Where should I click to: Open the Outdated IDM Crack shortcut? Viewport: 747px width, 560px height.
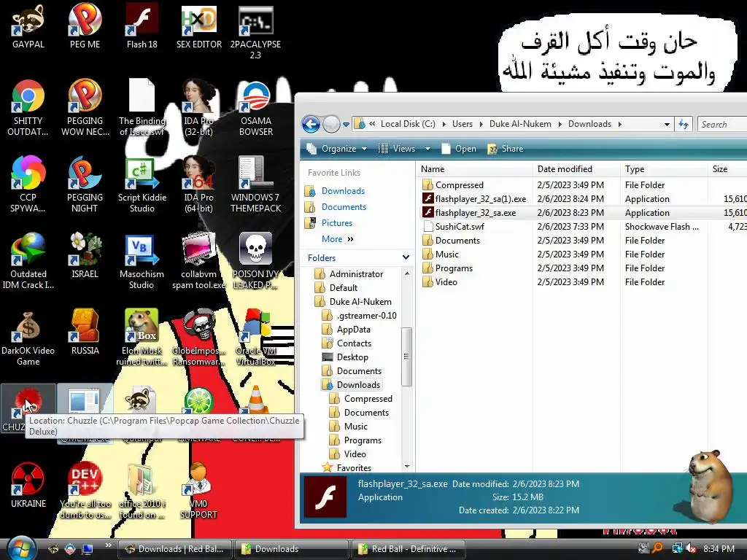28,262
